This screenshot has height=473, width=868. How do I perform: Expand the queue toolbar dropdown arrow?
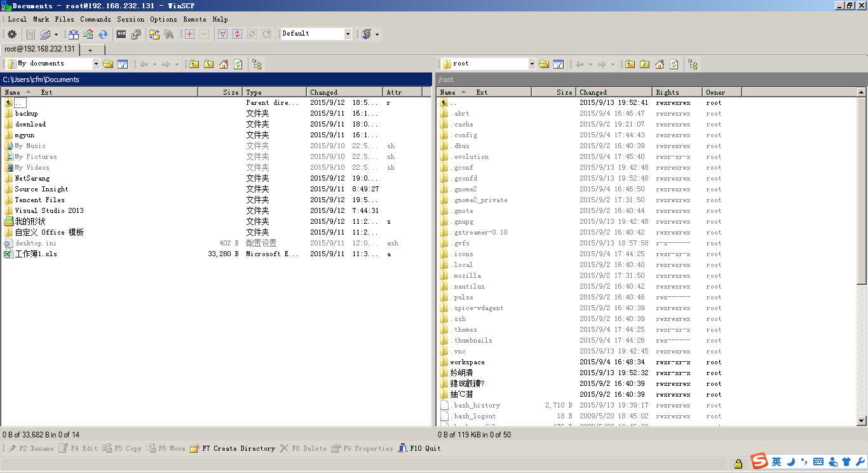point(56,34)
